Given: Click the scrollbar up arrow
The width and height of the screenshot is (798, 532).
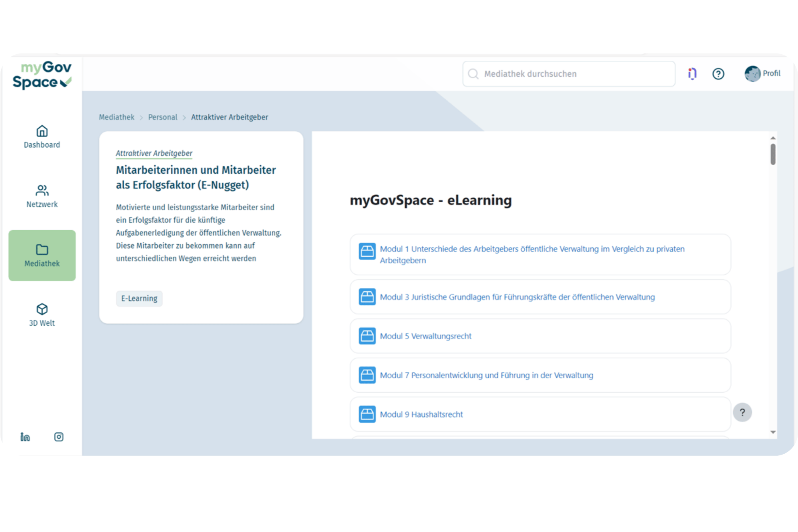Looking at the screenshot, I should [x=773, y=138].
